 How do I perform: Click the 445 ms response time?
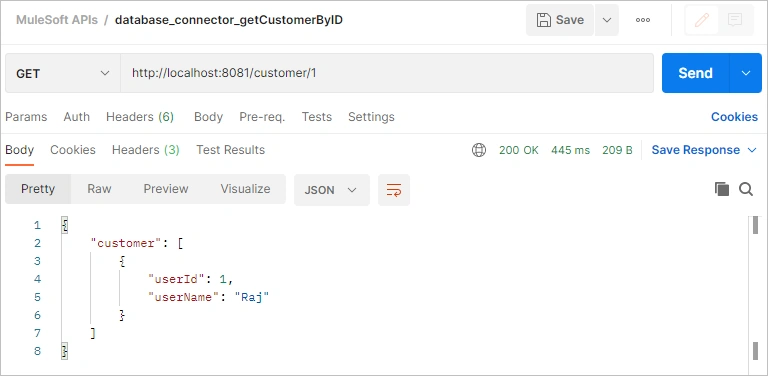[570, 150]
